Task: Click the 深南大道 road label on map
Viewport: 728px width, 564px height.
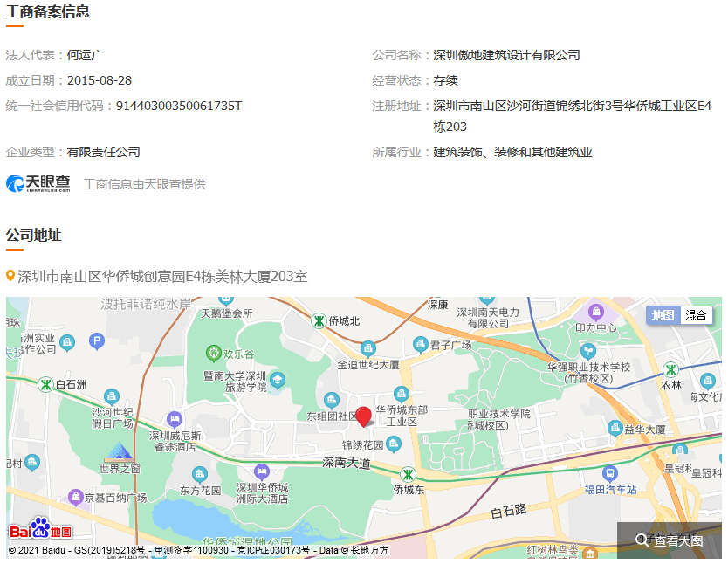Action: [347, 463]
